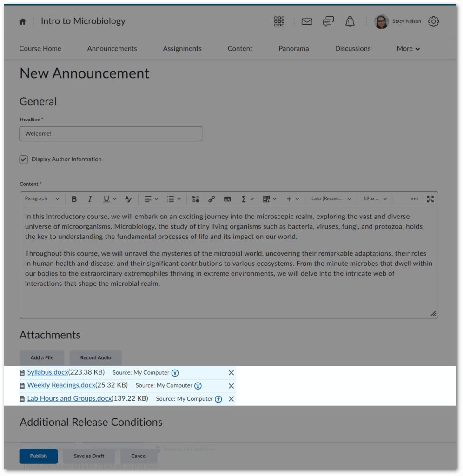Open the Insert Stuff tool

[x=195, y=198]
